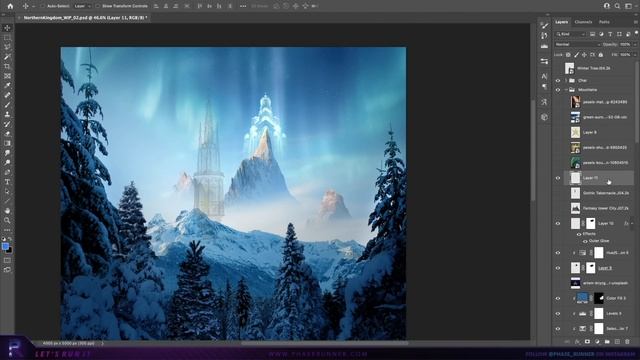Screen dimensions: 640x360
Task: Select the Eraser tool
Action: click(x=7, y=134)
